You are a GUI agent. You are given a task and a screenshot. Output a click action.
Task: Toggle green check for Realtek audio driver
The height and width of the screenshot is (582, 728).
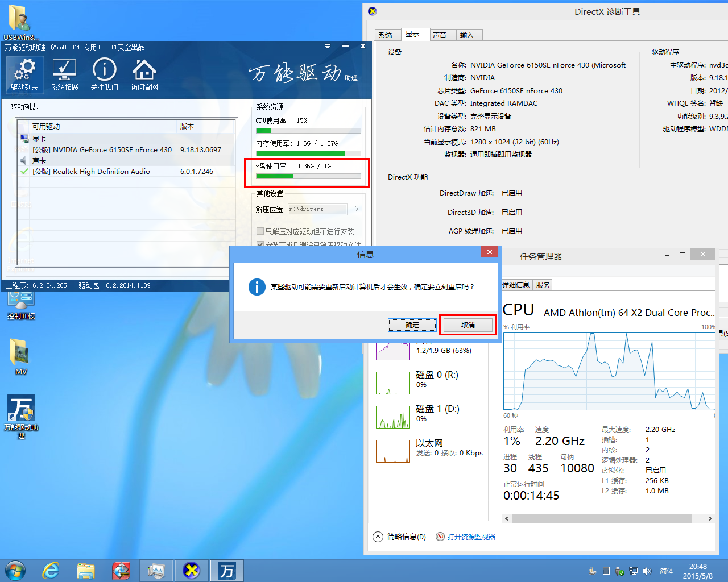pyautogui.click(x=24, y=171)
